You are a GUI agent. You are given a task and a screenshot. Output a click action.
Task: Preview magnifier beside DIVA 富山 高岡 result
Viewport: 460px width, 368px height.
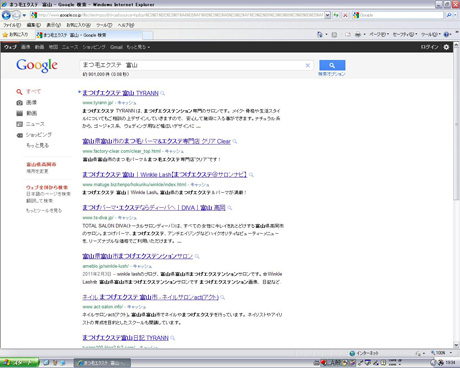tap(230, 208)
